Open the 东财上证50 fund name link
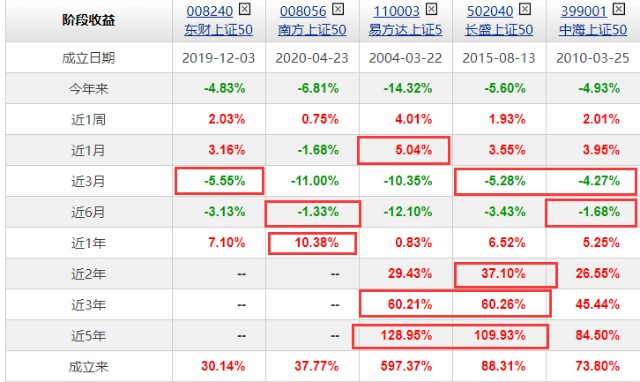Screen dimensions: 640x382 click(218, 30)
